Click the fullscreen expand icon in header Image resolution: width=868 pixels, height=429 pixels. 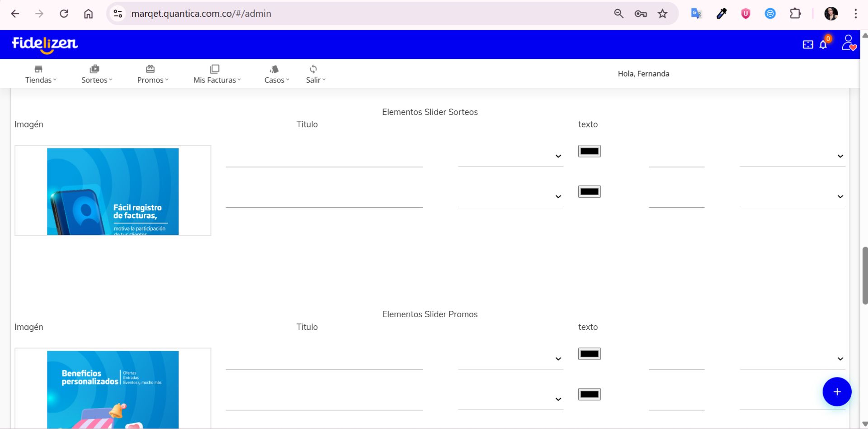point(807,44)
